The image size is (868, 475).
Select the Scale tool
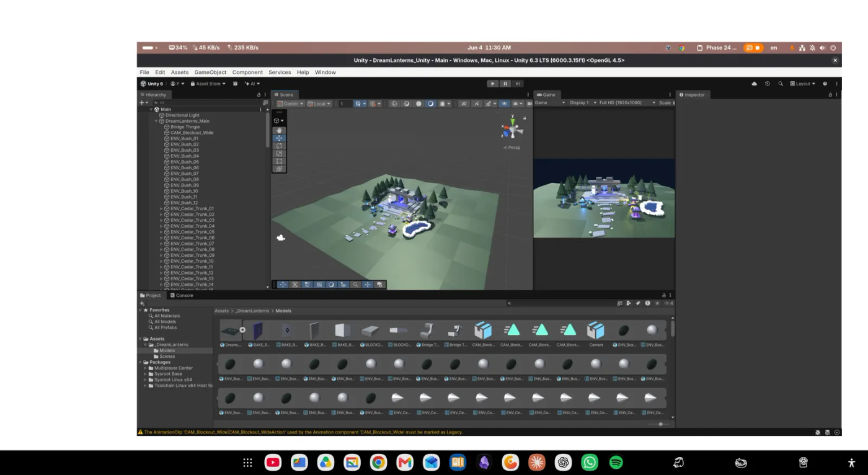click(279, 153)
